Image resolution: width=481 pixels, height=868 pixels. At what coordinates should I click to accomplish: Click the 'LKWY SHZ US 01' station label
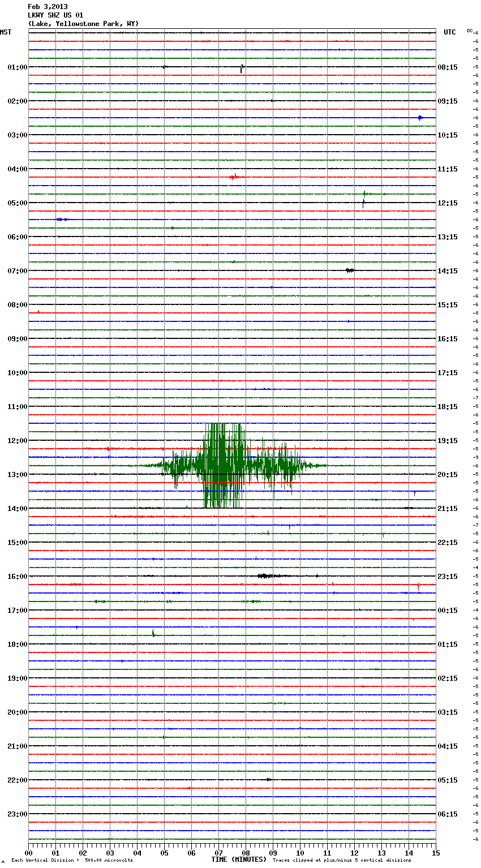(x=55, y=15)
